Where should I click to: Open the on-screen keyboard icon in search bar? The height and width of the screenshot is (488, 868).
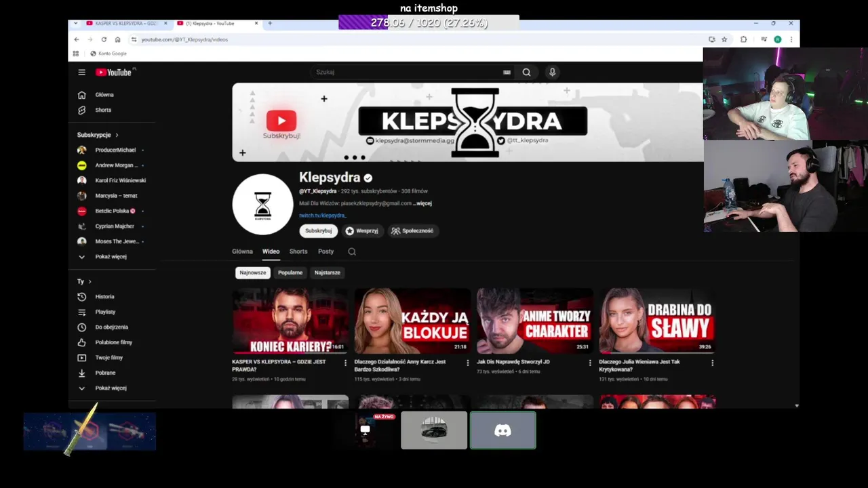(x=507, y=72)
